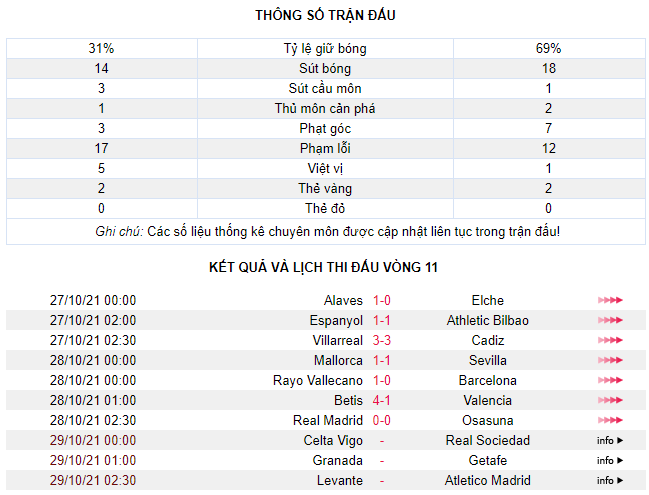
Task: Open info link for Celta Vigo match
Action: 610,440
